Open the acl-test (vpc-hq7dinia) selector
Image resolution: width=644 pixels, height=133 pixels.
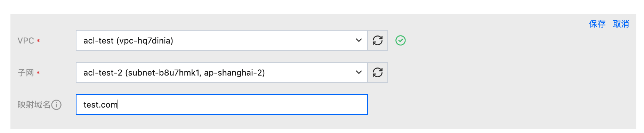(222, 40)
